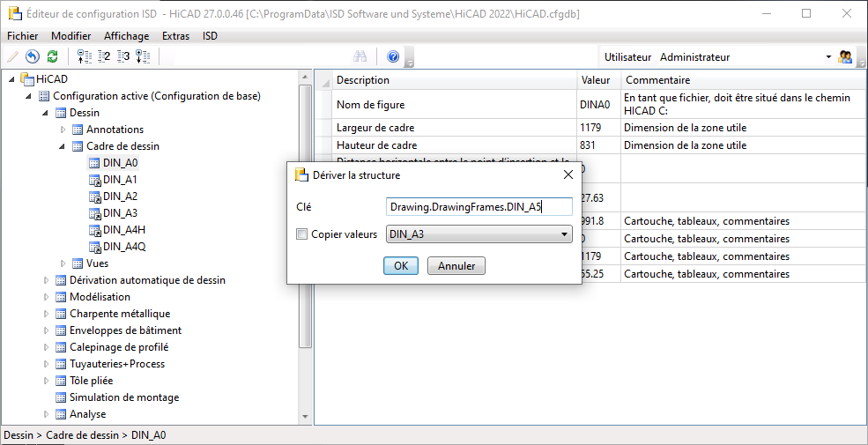Screen dimensions: 868x445
Task: Open help with the blue question mark icon
Action: point(393,56)
